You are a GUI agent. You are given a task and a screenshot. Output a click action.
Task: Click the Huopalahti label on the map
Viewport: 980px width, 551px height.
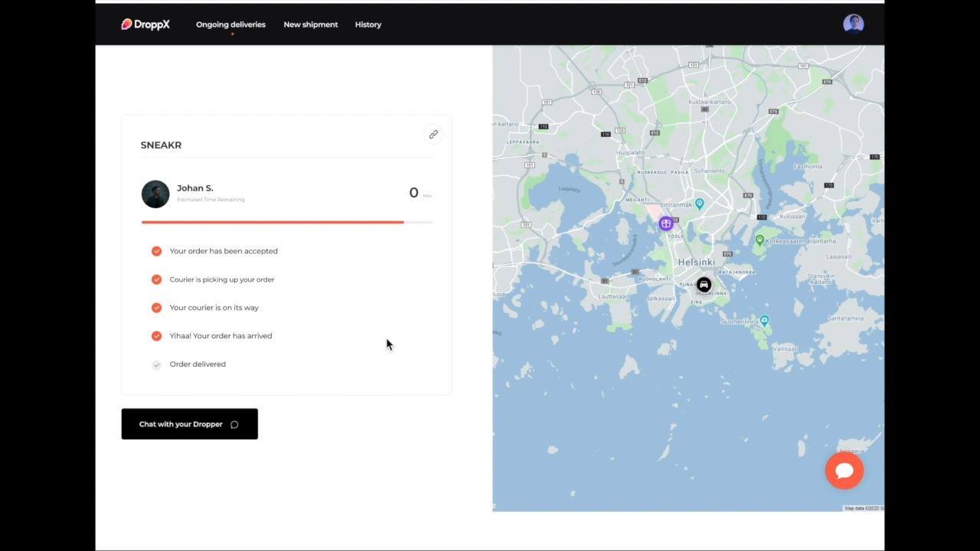coord(632,152)
